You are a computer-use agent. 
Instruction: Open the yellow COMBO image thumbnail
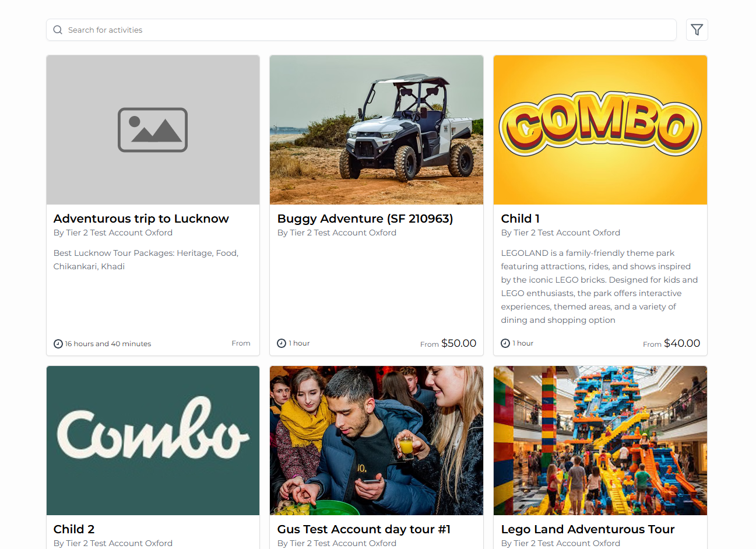[x=600, y=130]
